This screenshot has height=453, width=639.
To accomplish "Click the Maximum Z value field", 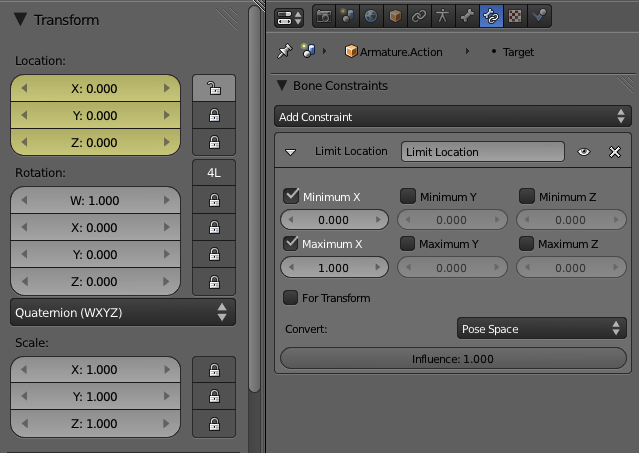I will click(x=571, y=267).
